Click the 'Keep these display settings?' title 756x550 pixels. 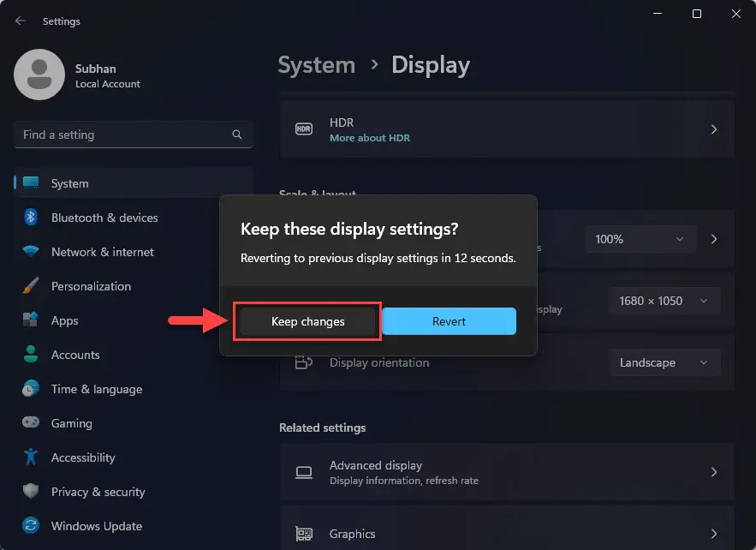[349, 229]
